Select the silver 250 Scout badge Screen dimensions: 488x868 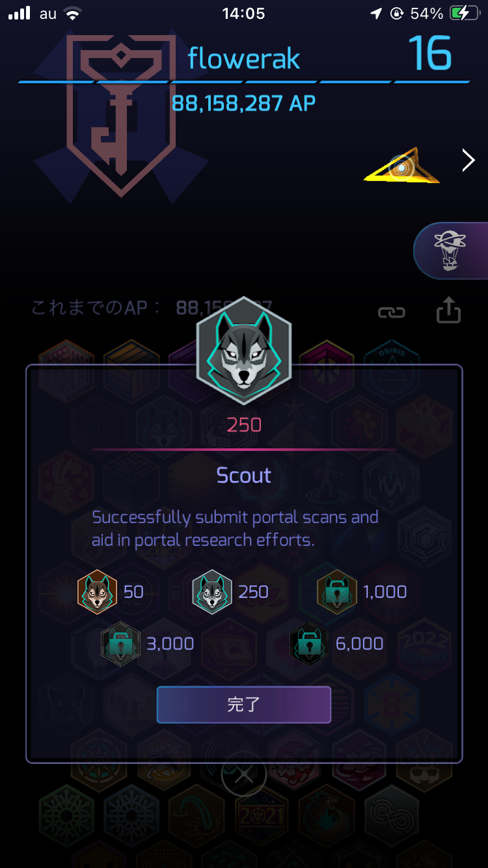tap(212, 591)
